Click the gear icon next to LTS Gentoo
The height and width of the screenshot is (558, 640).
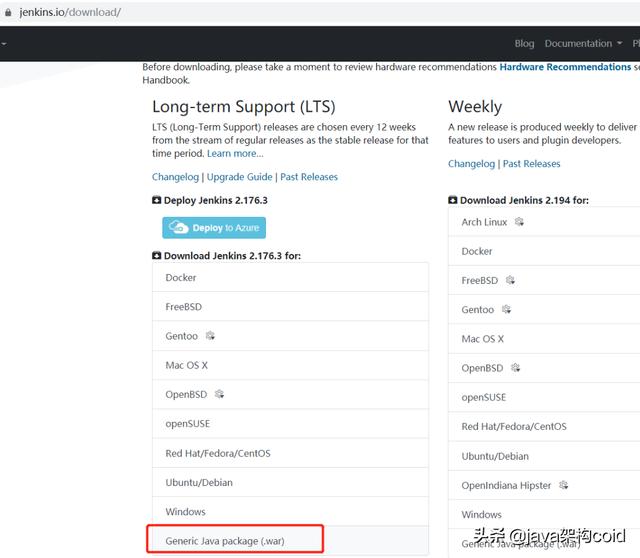pos(210,336)
